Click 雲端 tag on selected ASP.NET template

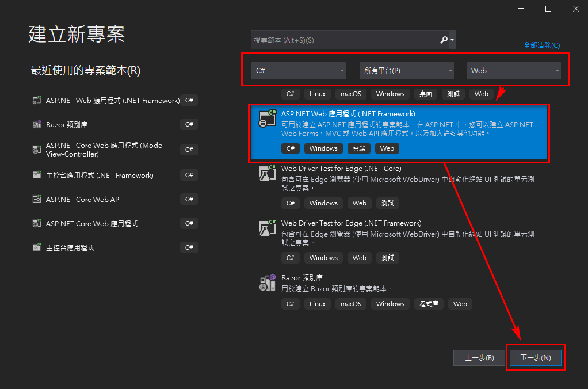(359, 148)
